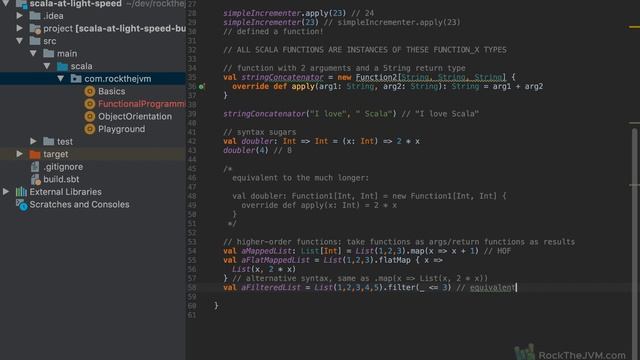Click the yellow warning stripe marker
Screen dimensions: 640x360
click(x=634, y=27)
